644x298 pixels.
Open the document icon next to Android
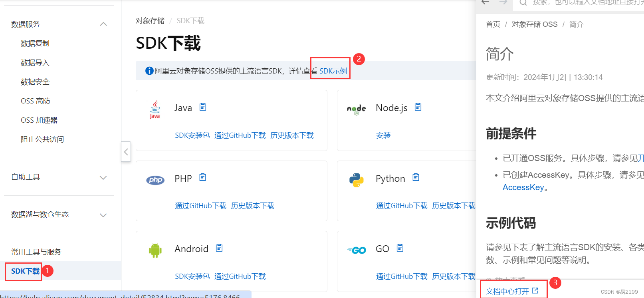[x=219, y=248]
